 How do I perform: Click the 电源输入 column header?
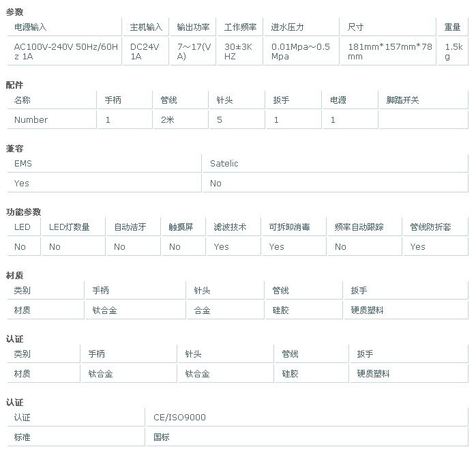pos(31,27)
